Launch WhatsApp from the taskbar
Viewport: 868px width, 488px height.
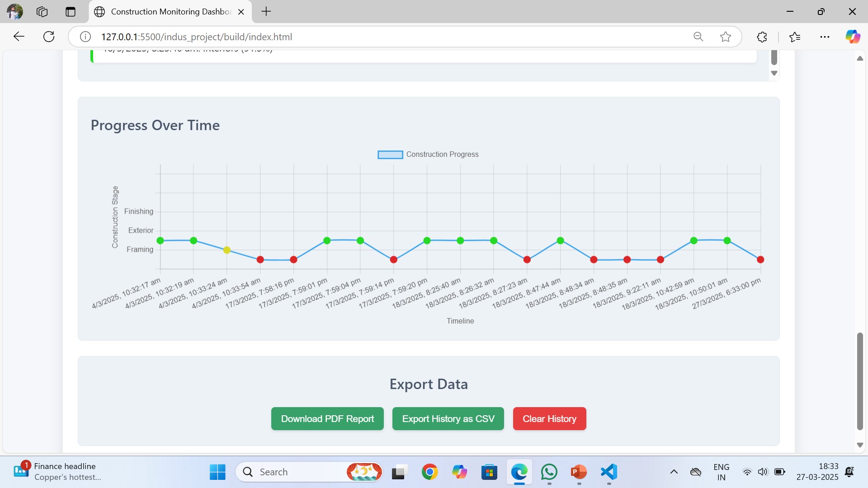[549, 472]
